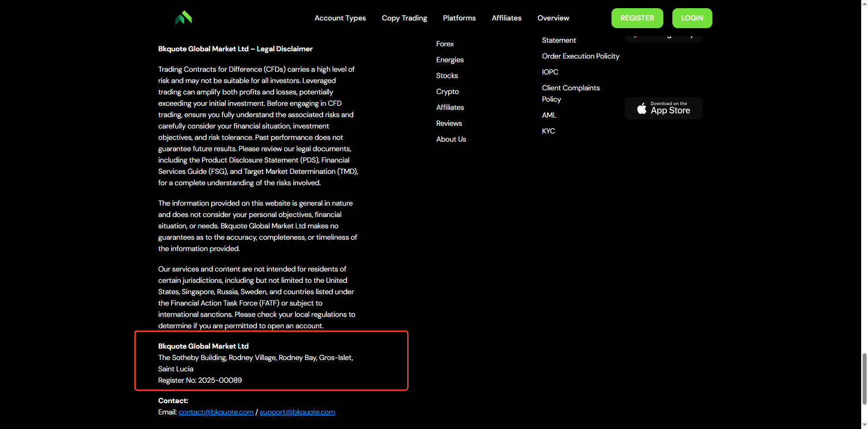Select the Overview menu item
This screenshot has width=868, height=429.
point(553,18)
